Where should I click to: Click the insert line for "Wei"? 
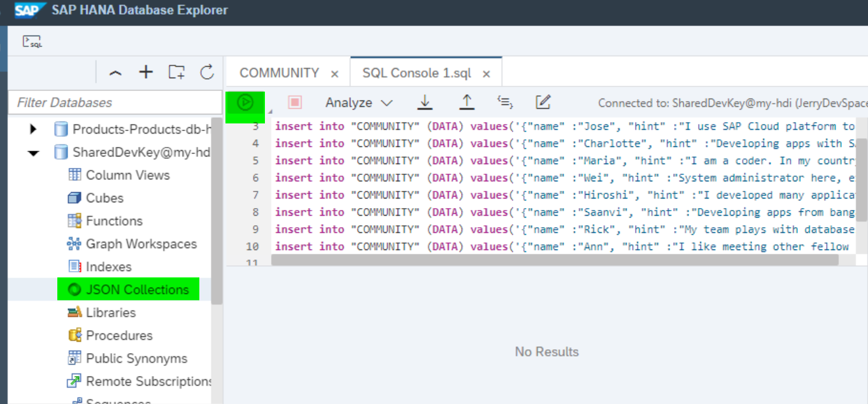(x=565, y=178)
